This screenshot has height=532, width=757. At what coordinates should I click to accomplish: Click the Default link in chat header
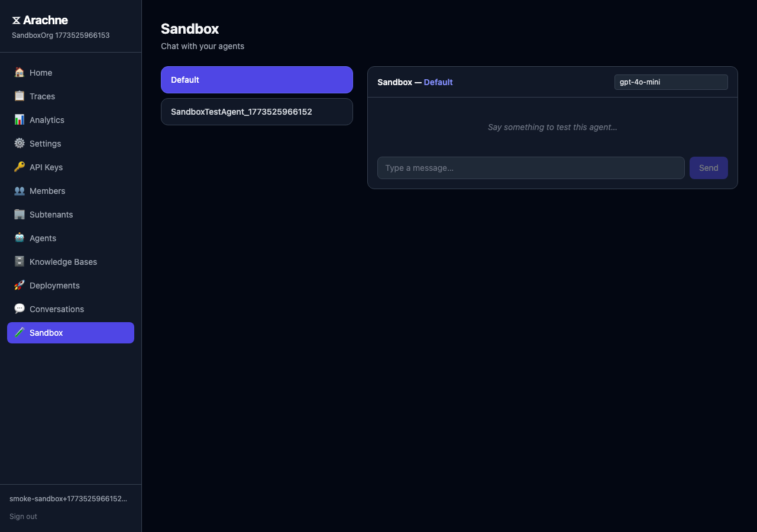[x=438, y=82]
